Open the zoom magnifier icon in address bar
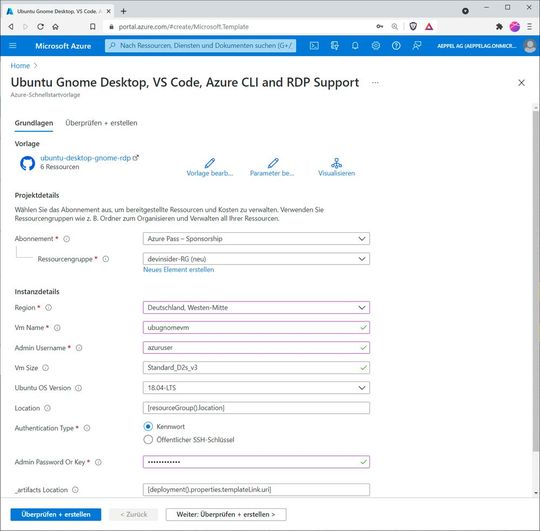The height and width of the screenshot is (531, 540). [395, 27]
